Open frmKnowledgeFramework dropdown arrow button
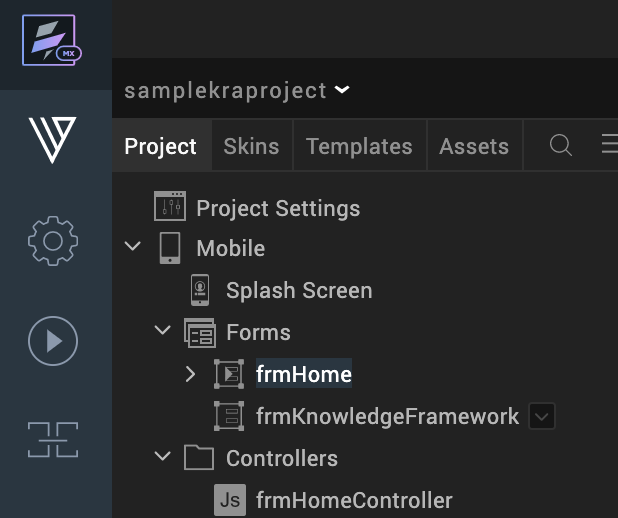 click(x=542, y=416)
